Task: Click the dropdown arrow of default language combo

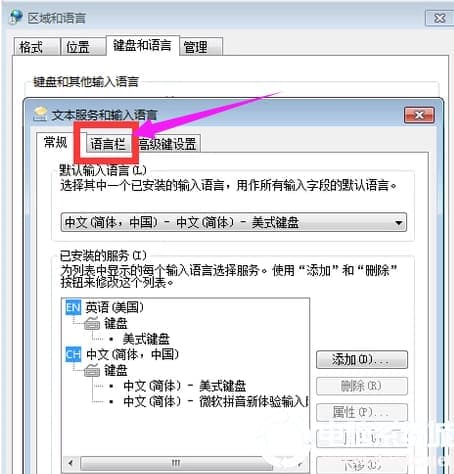Action: (398, 222)
